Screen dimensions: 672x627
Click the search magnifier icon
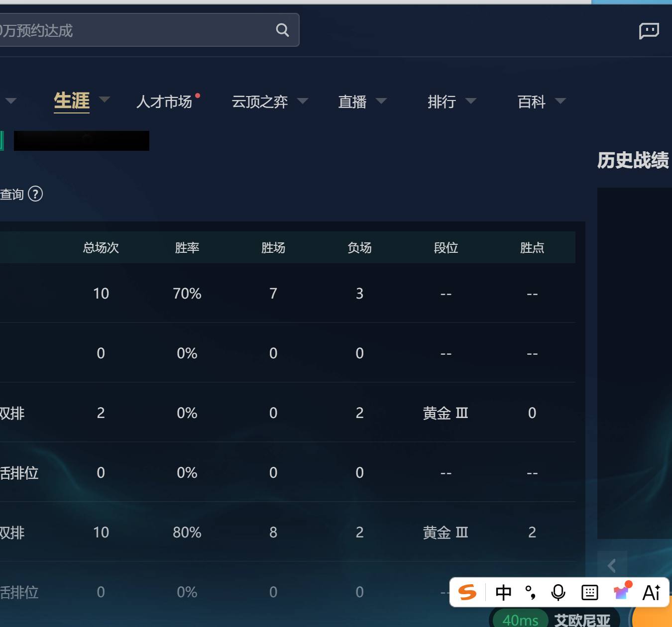pyautogui.click(x=282, y=30)
